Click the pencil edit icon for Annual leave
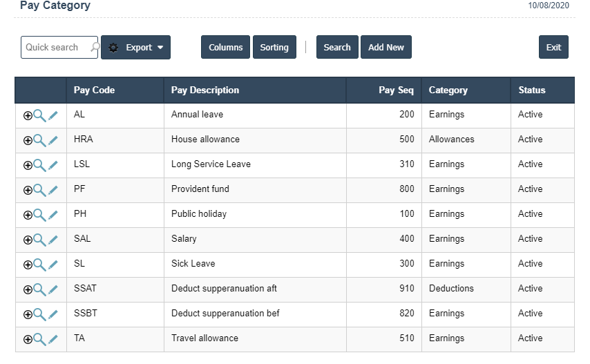This screenshot has width=590, height=364. click(53, 115)
